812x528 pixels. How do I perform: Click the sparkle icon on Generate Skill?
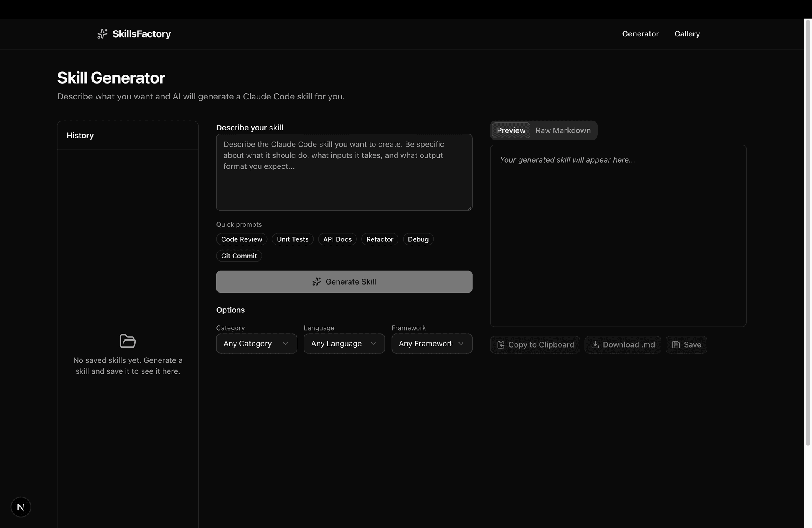point(317,282)
